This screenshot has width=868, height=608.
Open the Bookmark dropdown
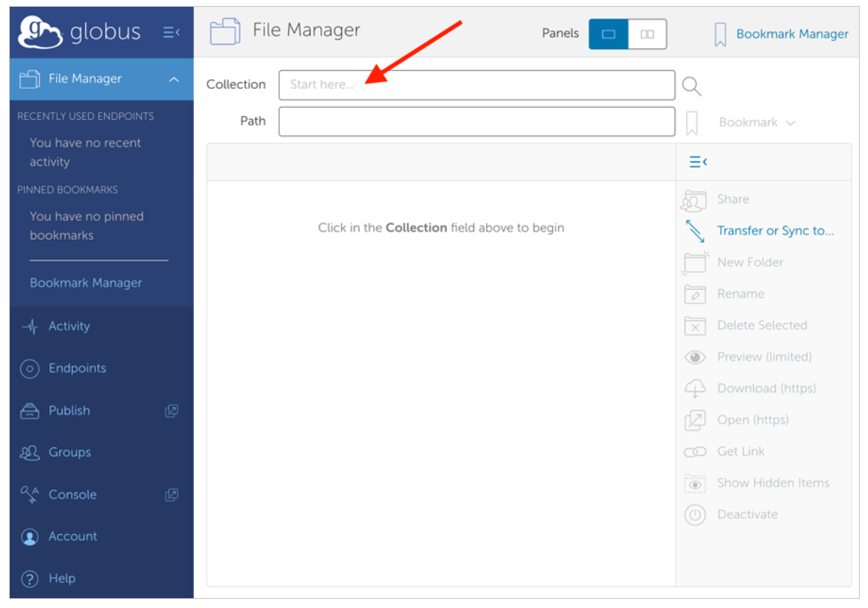pos(757,122)
